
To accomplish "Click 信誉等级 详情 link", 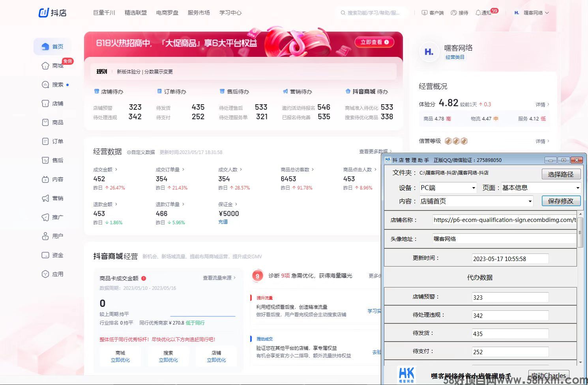I will pos(542,141).
